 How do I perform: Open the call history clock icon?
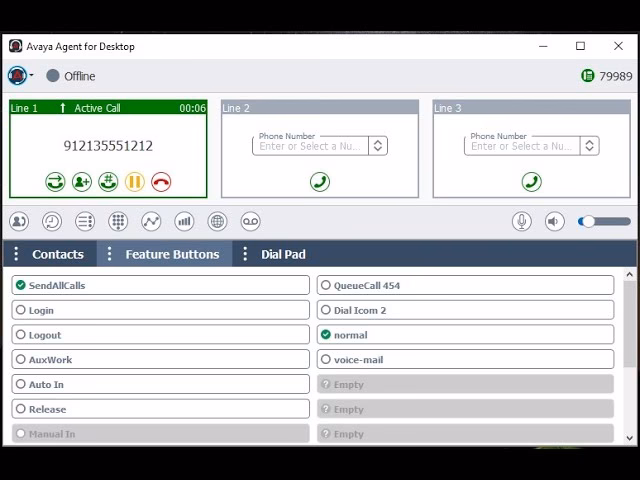52,222
